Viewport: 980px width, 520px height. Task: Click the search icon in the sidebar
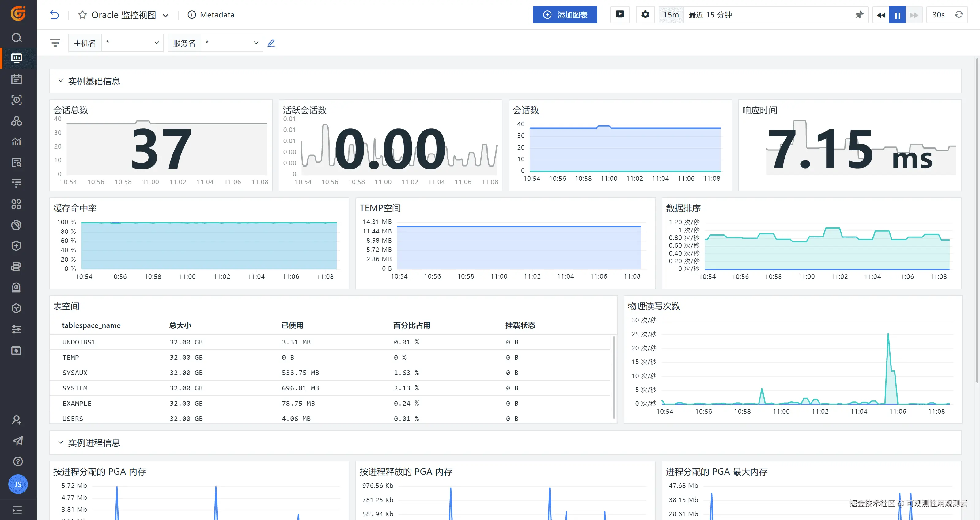[16, 38]
